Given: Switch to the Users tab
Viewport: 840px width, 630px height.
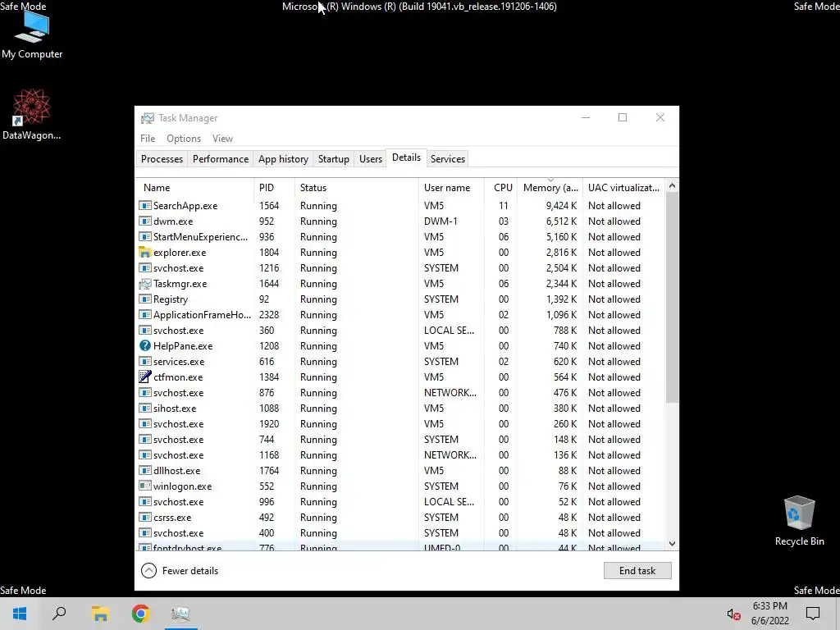Looking at the screenshot, I should (370, 159).
